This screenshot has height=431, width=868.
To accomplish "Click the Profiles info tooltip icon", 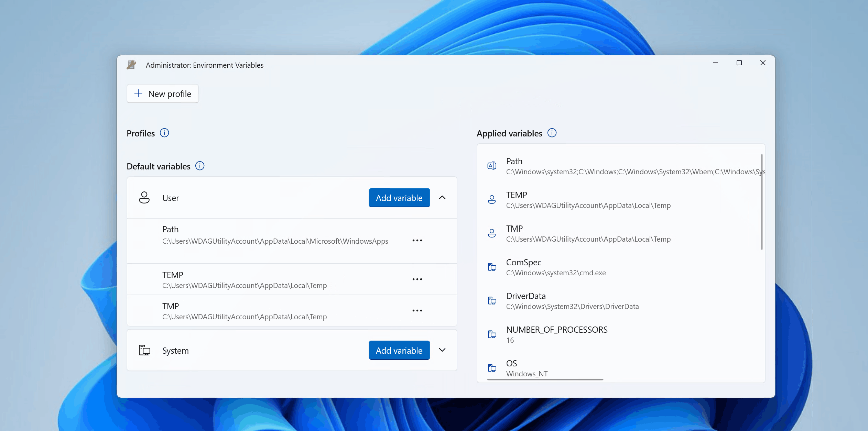I will pyautogui.click(x=164, y=133).
